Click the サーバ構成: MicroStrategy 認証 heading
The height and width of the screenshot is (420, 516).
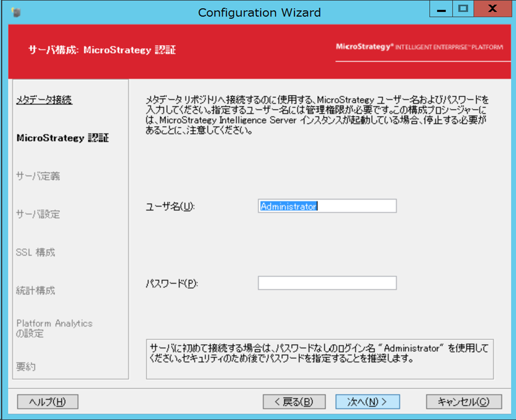[x=102, y=50]
